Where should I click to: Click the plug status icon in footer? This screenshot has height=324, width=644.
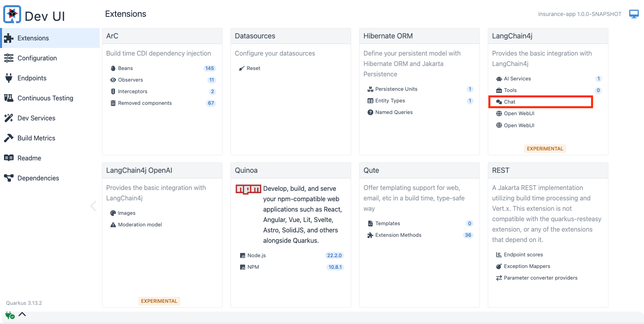click(x=10, y=315)
